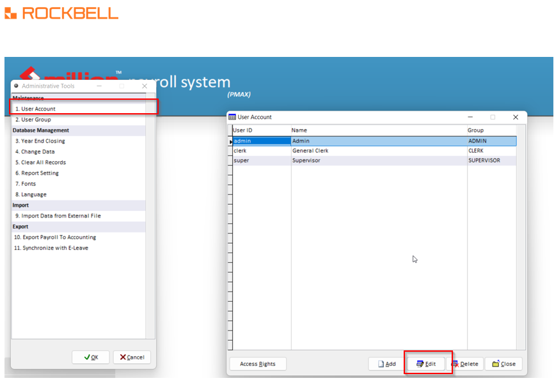Minimize the Administrative Tools window
The height and width of the screenshot is (392, 554).
99,86
